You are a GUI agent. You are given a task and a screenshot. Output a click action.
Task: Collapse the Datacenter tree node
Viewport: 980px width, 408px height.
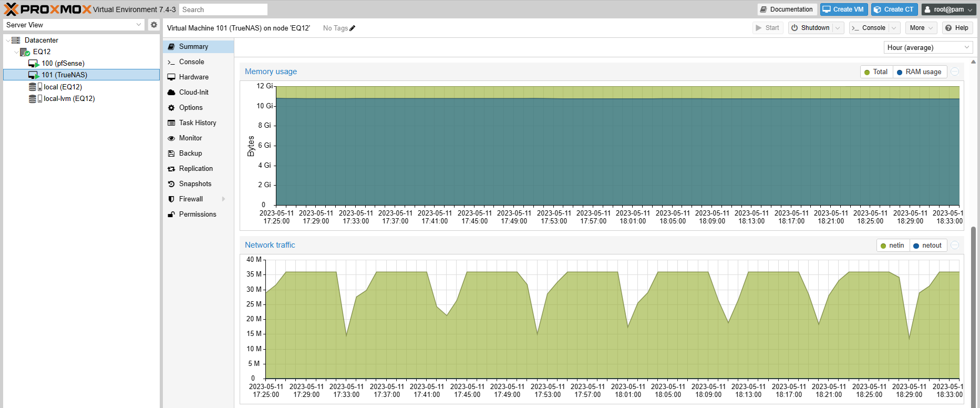(7, 40)
